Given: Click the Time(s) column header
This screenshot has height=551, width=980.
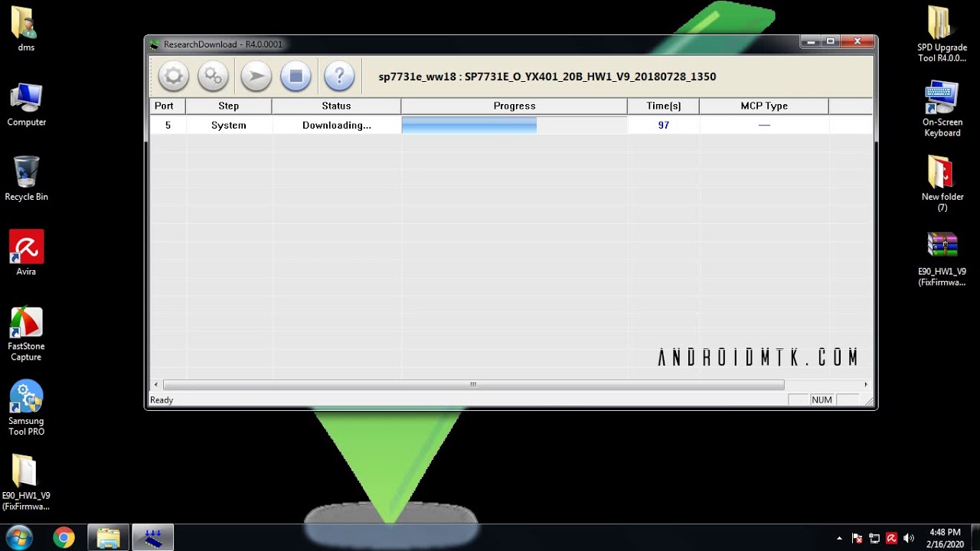Looking at the screenshot, I should tap(663, 106).
